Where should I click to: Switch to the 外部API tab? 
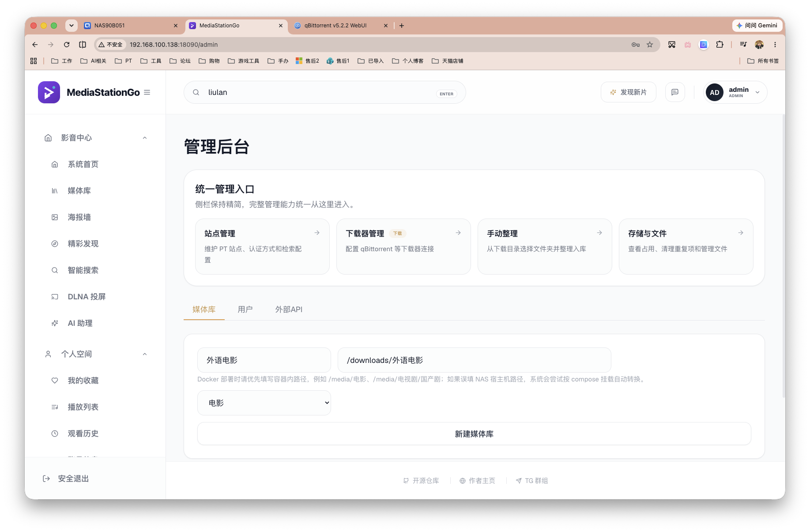pos(289,309)
